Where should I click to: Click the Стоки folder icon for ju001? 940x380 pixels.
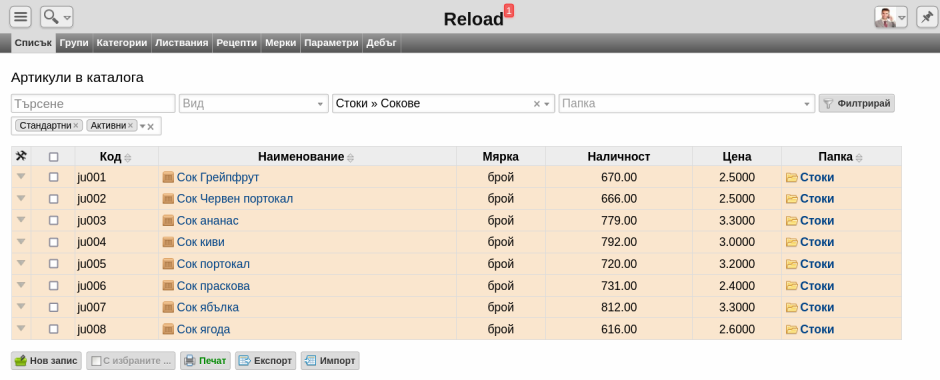pos(791,177)
